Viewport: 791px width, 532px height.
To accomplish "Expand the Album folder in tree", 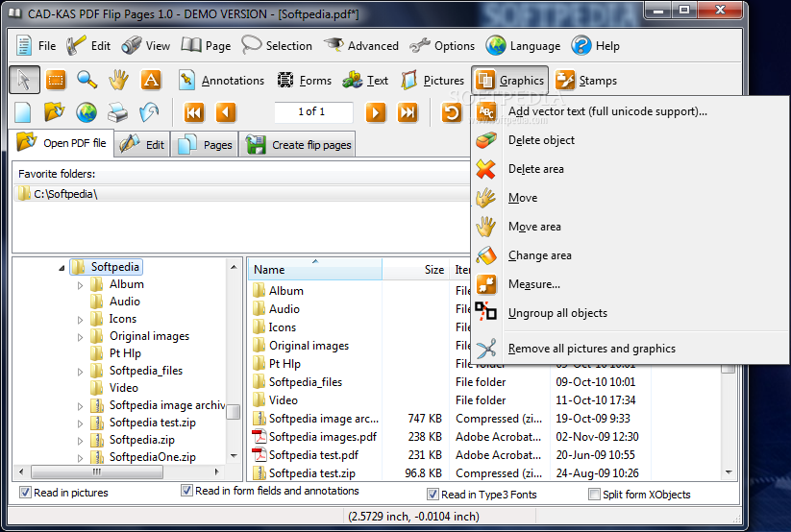I will click(80, 285).
